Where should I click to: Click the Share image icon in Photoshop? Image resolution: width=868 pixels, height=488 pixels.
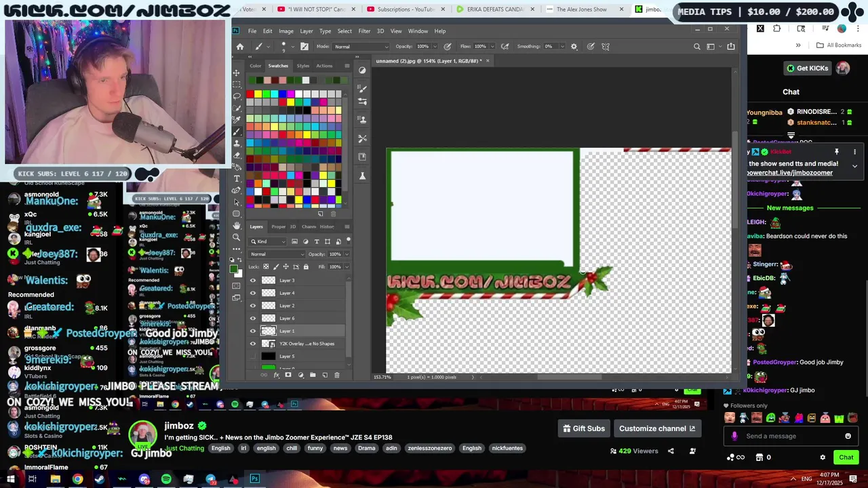(x=730, y=47)
